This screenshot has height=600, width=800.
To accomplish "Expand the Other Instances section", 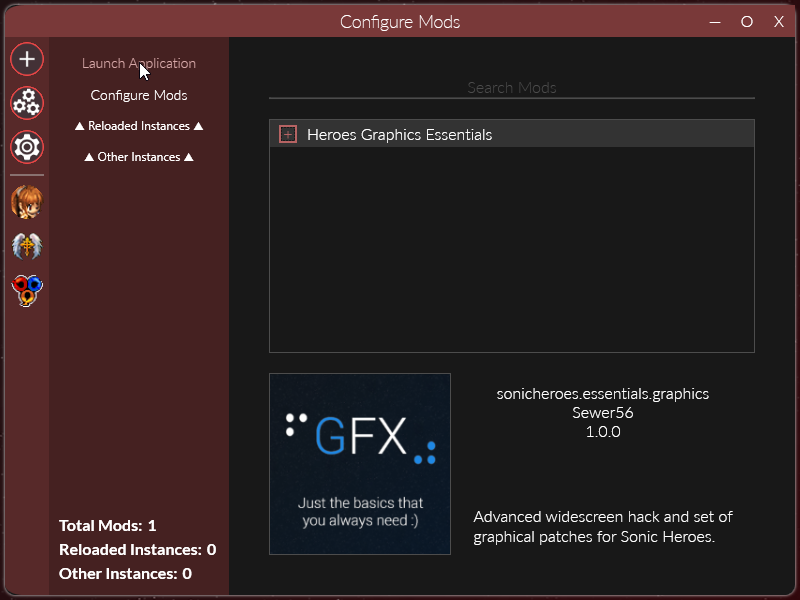I will [139, 157].
